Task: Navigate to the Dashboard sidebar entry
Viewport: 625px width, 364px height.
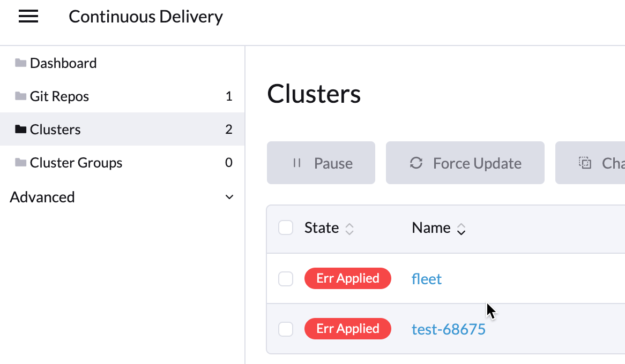Action: (x=64, y=63)
